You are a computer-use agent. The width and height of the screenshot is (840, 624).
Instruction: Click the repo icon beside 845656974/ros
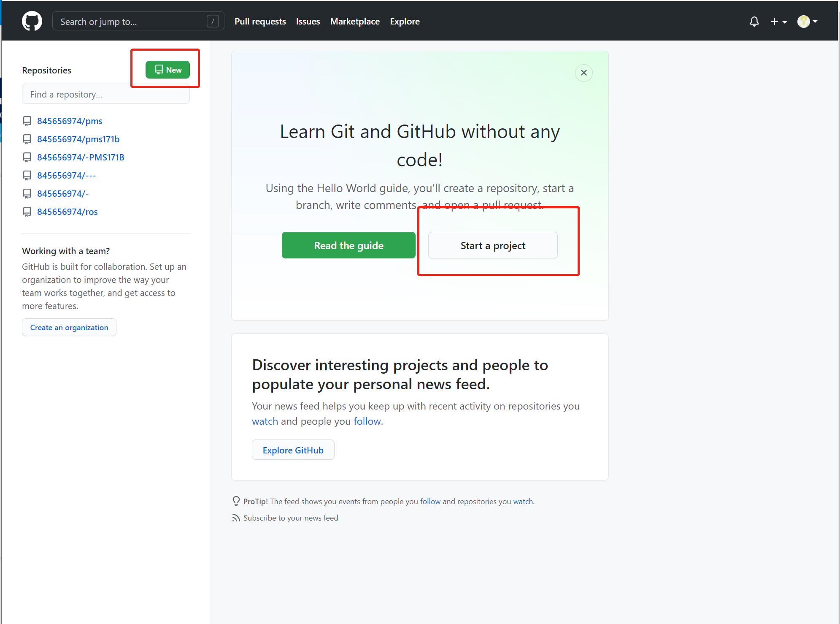coord(27,212)
